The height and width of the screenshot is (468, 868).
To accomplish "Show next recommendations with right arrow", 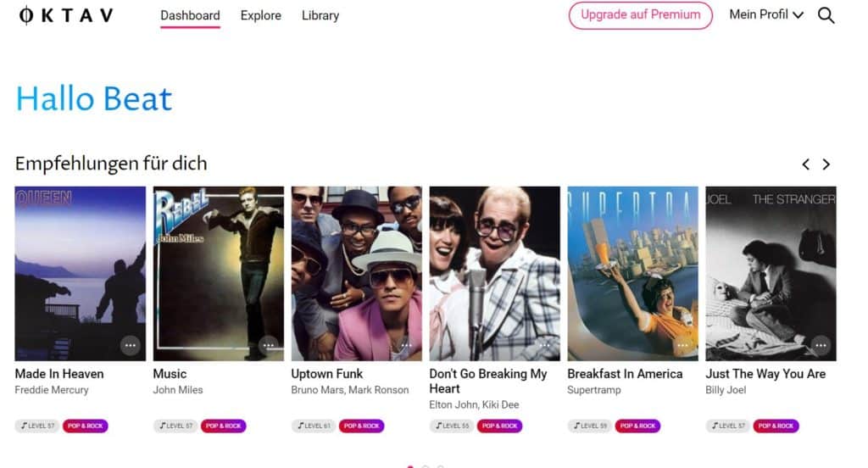I will point(826,164).
